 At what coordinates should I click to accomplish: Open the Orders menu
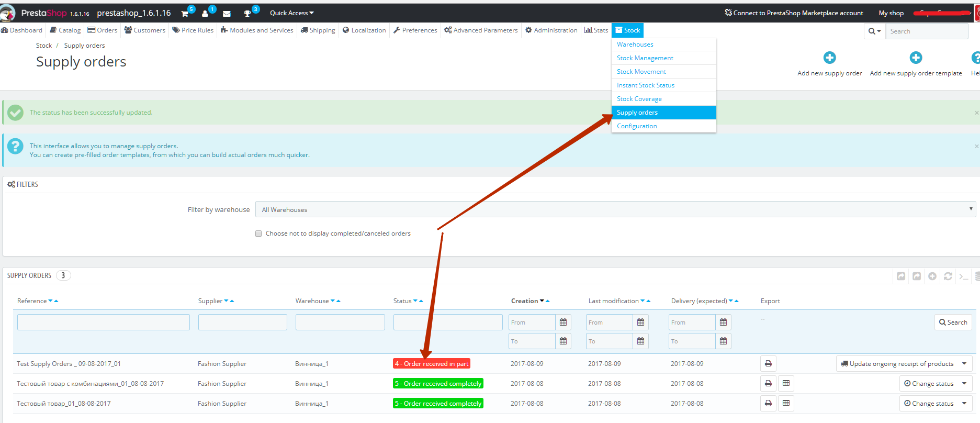[103, 30]
